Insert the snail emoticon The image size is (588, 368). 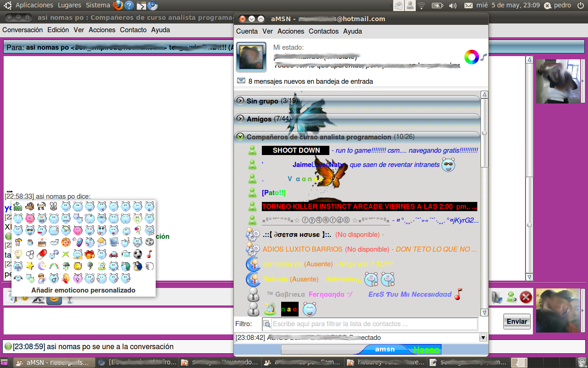click(137, 266)
